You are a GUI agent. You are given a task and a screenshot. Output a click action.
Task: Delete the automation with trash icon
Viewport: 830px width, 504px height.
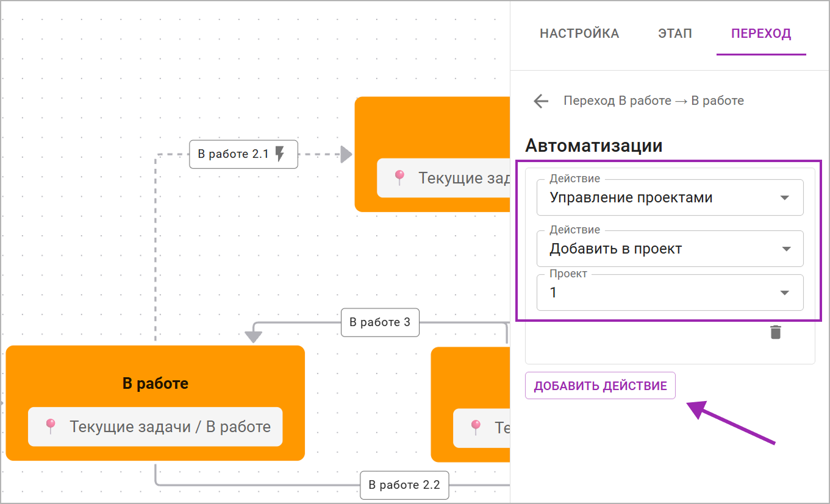click(775, 332)
